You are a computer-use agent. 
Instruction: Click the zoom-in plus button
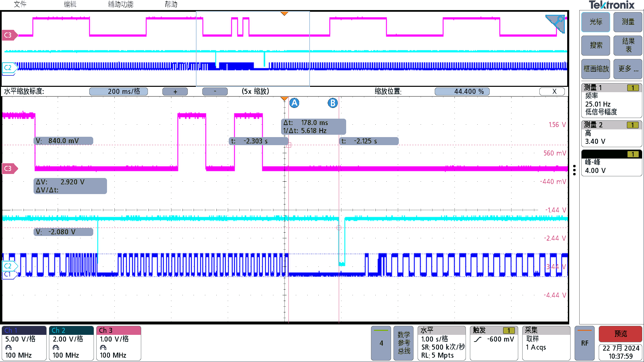[175, 92]
